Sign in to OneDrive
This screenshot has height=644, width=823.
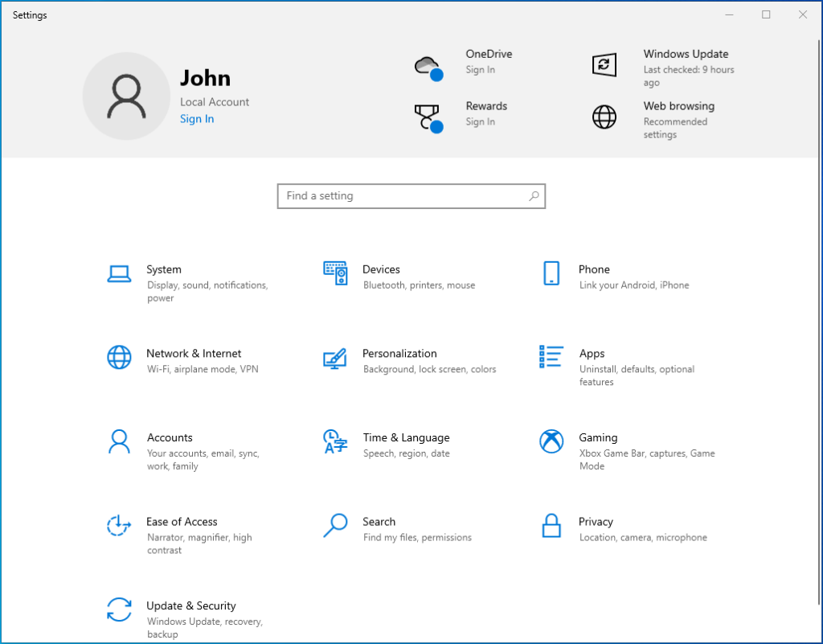point(480,70)
